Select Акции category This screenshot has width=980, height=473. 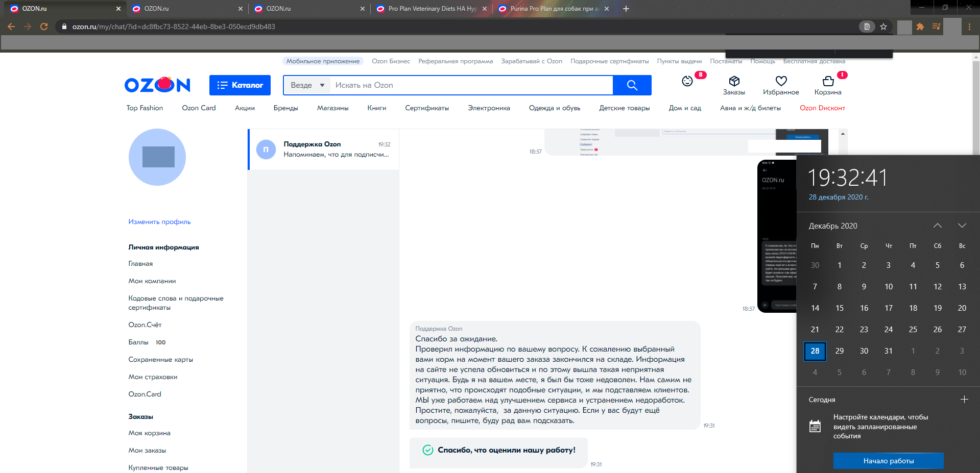(245, 108)
